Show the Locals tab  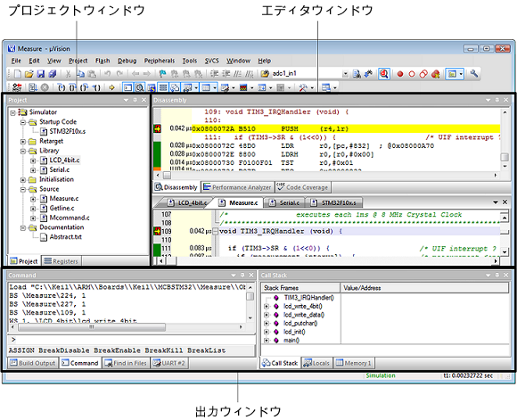(316, 363)
